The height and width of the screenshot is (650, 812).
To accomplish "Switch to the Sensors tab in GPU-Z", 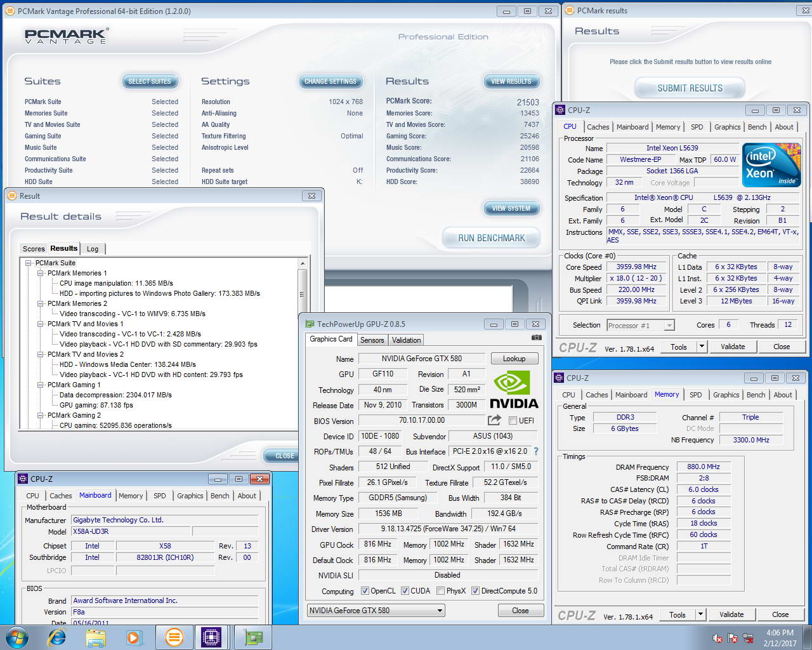I will (x=372, y=340).
